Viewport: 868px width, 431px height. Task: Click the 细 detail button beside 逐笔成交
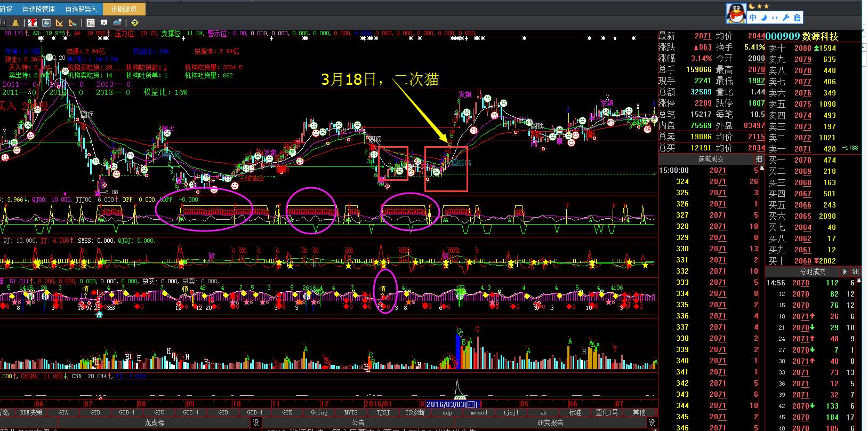point(758,159)
